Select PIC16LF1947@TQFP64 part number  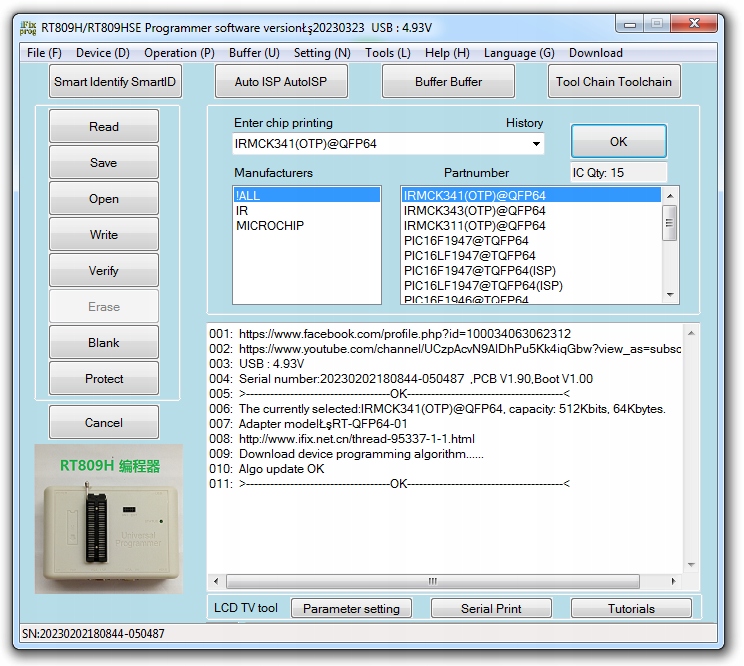(531, 256)
